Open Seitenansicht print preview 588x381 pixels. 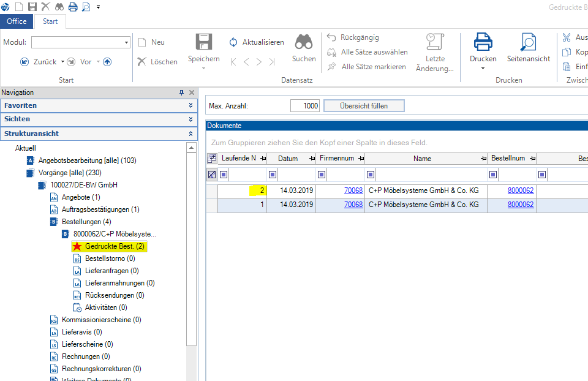point(528,43)
